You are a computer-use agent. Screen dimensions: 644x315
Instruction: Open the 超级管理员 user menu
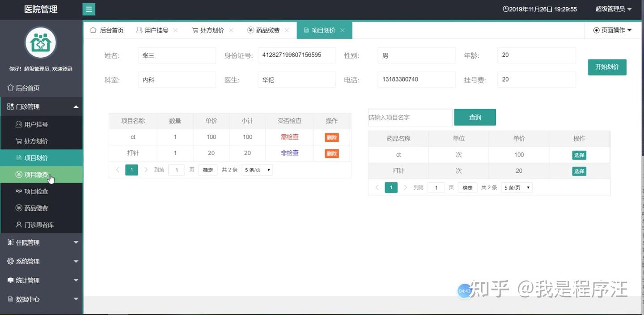pos(614,9)
